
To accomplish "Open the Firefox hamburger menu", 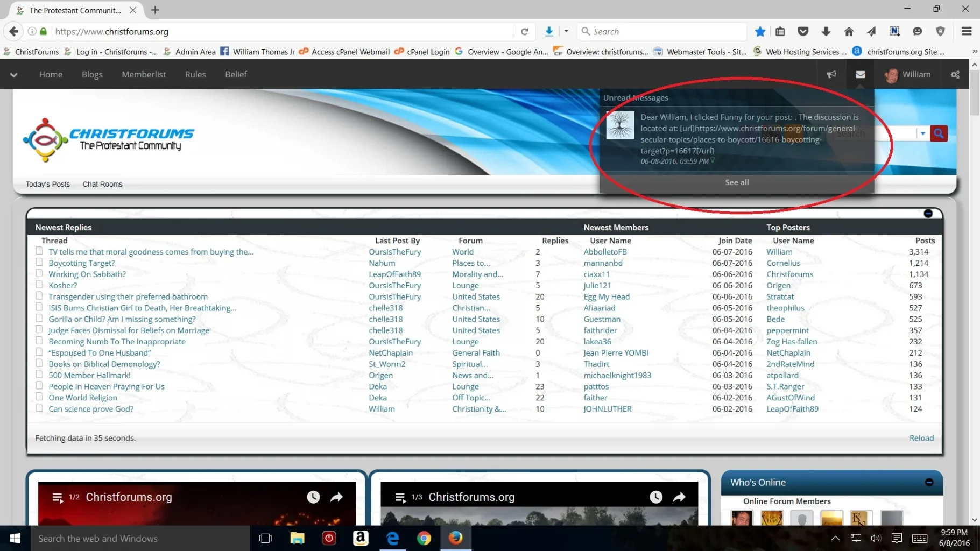I will [967, 31].
